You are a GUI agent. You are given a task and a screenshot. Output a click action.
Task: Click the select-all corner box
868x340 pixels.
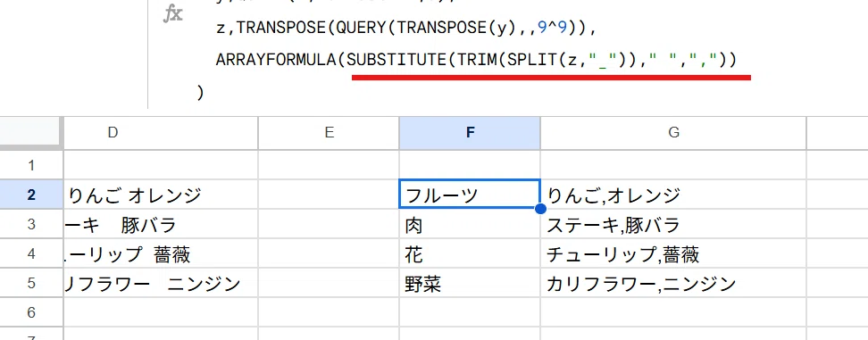coord(29,133)
